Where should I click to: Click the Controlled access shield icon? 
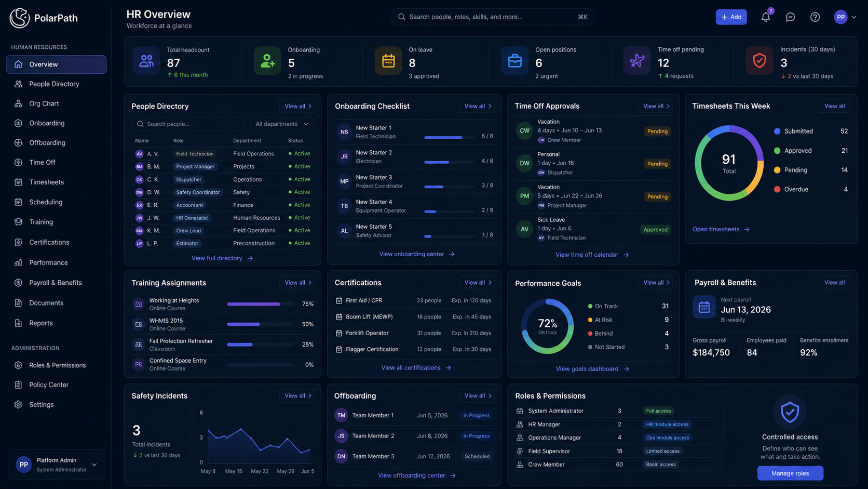(790, 412)
